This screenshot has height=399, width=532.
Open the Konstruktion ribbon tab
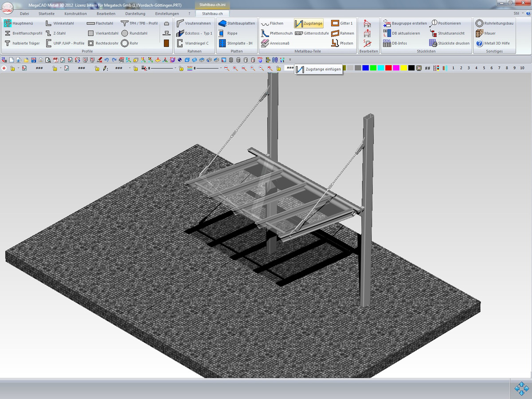point(75,14)
